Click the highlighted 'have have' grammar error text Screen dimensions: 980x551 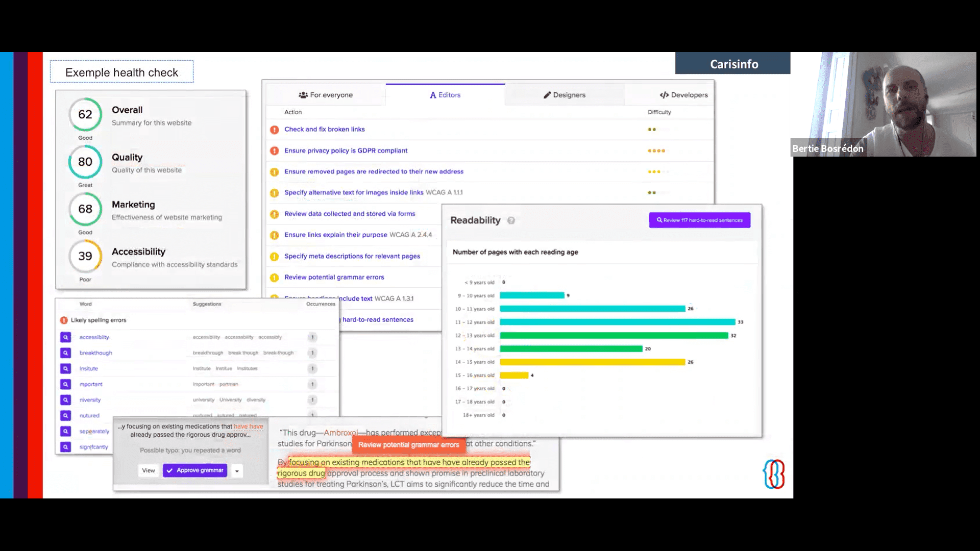tap(249, 427)
